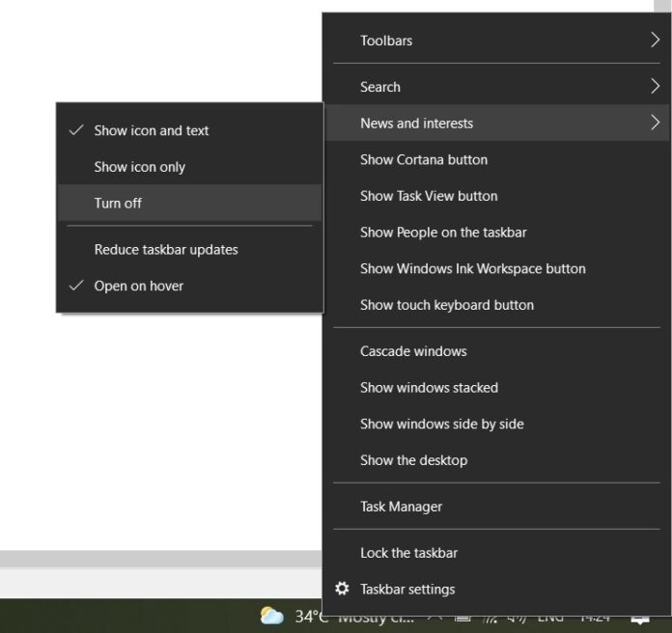Launch Task Manager from the context menu
The image size is (672, 633).
[x=401, y=507]
